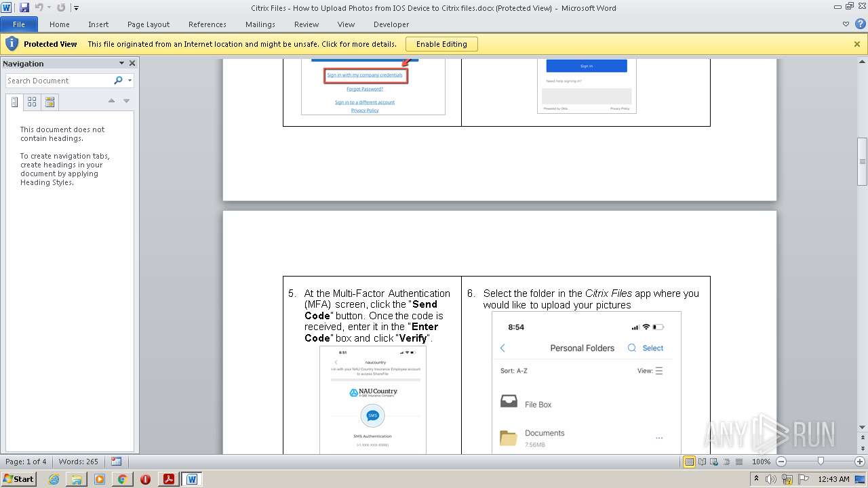
Task: Click the network tray icon
Action: 787,479
